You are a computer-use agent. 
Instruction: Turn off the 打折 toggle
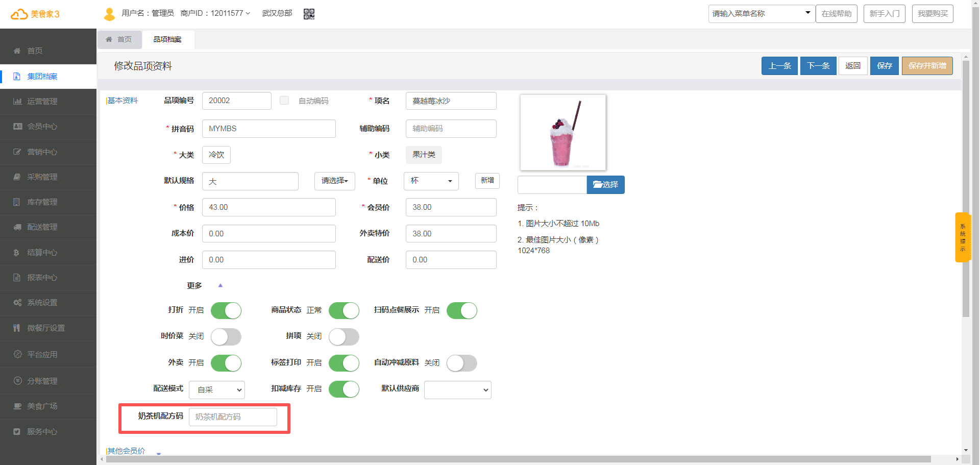226,310
